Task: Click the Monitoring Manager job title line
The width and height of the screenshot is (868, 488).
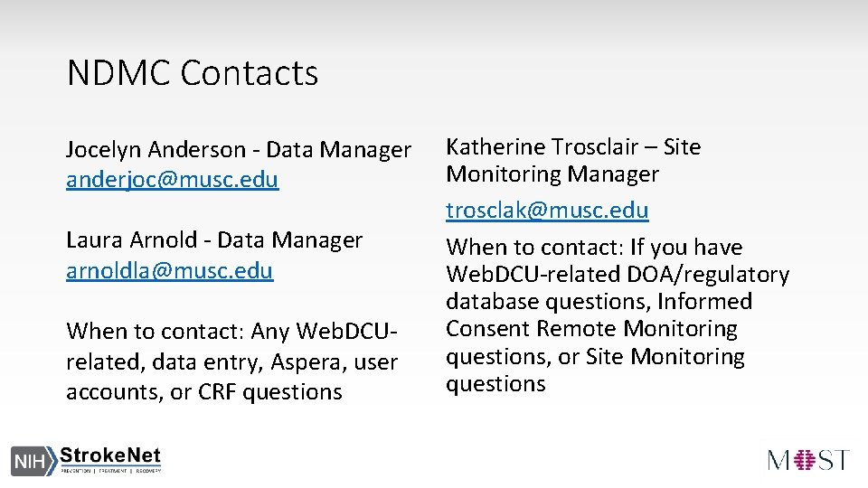Action: (552, 174)
